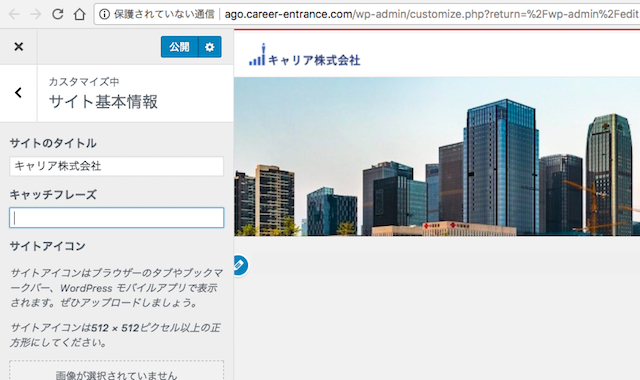Navigate back with the browser back arrow
The image size is (640, 380).
pyautogui.click(x=14, y=14)
